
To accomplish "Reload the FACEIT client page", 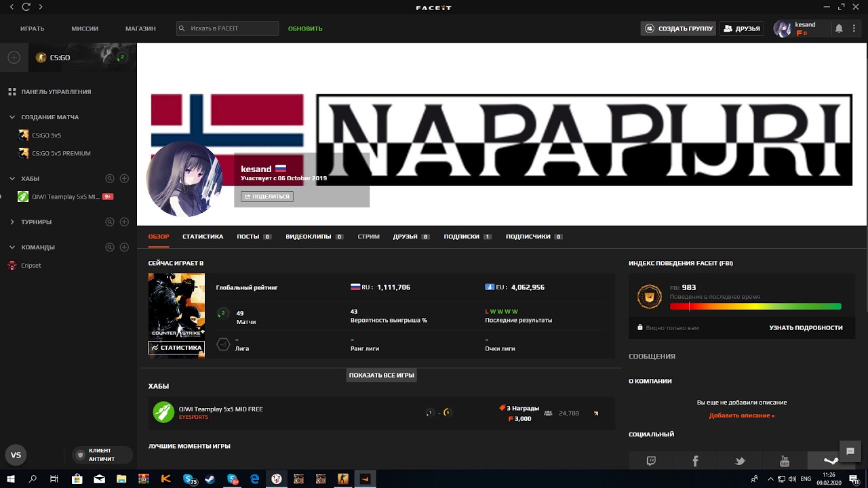I will pos(26,7).
